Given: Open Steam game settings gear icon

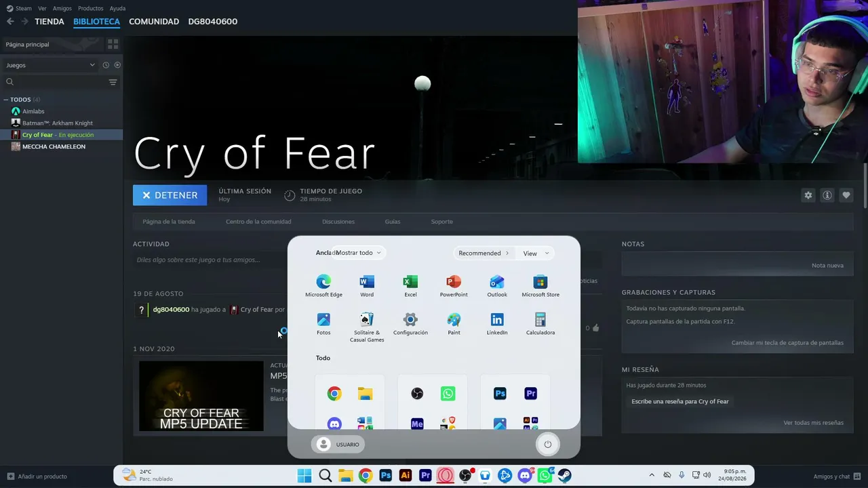Looking at the screenshot, I should pyautogui.click(x=808, y=195).
